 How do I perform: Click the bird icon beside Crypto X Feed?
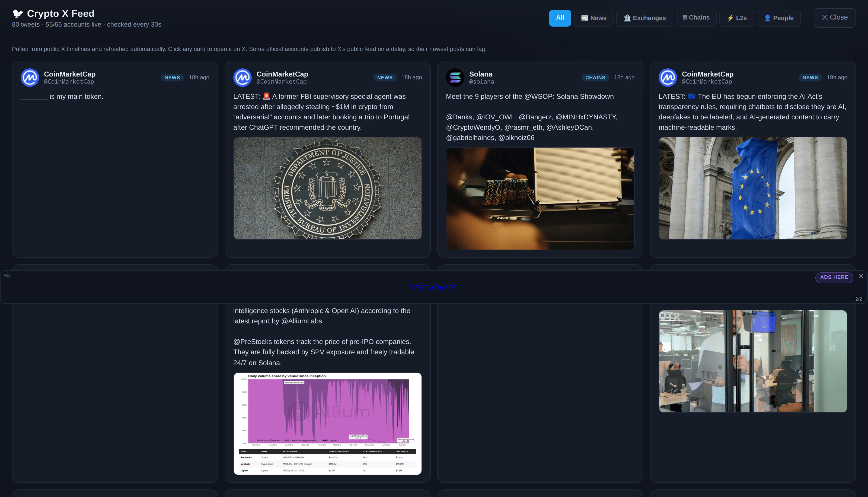coord(18,14)
